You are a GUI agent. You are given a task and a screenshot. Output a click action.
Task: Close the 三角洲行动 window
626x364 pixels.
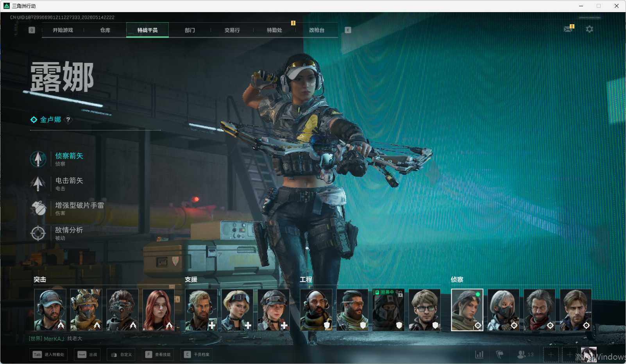[x=617, y=6]
